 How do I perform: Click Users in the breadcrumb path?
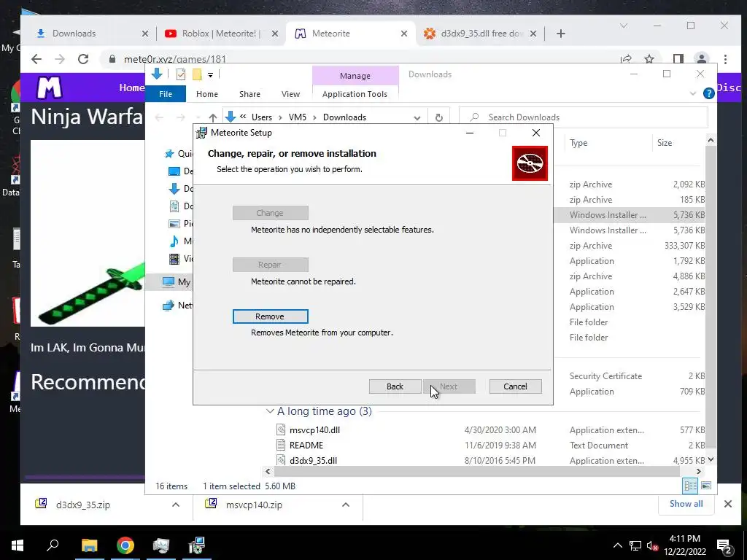(262, 117)
